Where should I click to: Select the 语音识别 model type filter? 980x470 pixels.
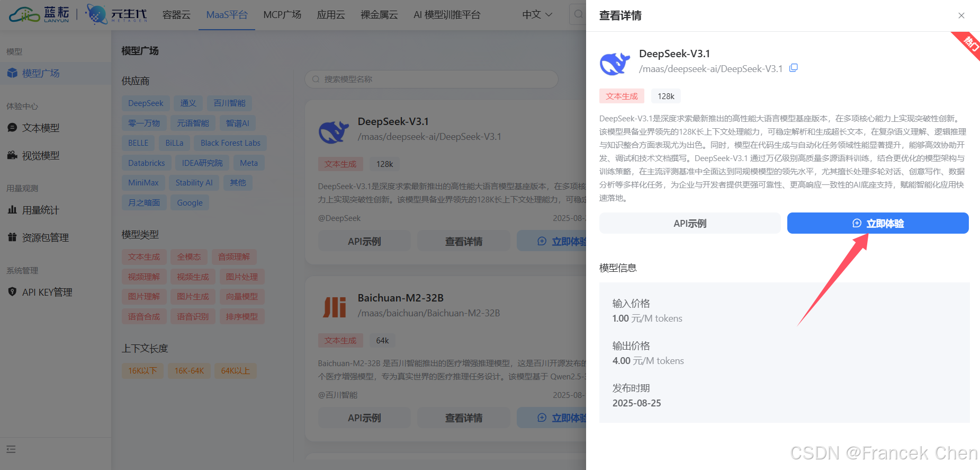click(x=193, y=316)
